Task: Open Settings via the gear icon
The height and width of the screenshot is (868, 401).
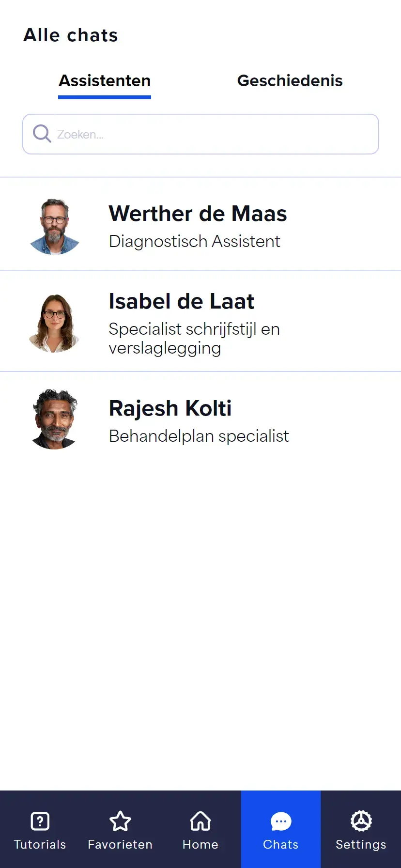Action: coord(361,821)
